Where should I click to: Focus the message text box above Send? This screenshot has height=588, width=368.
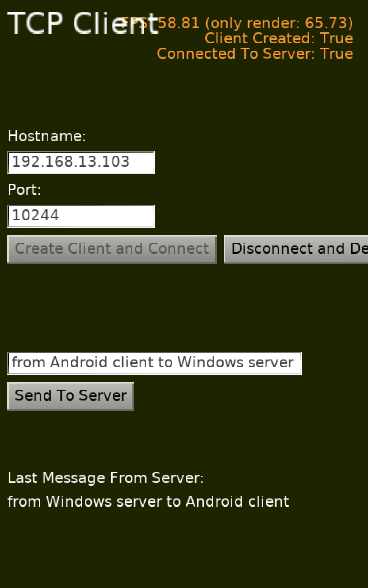tap(155, 364)
